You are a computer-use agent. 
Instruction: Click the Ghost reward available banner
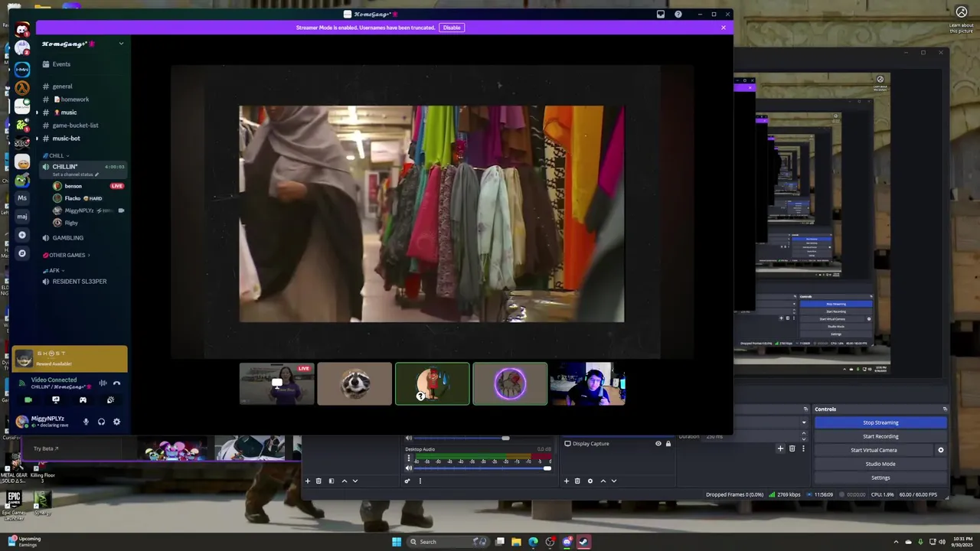pyautogui.click(x=70, y=358)
